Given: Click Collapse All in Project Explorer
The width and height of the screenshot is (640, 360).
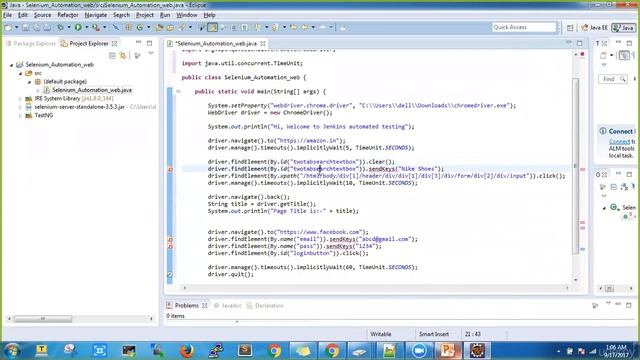Looking at the screenshot, I should coord(112,56).
